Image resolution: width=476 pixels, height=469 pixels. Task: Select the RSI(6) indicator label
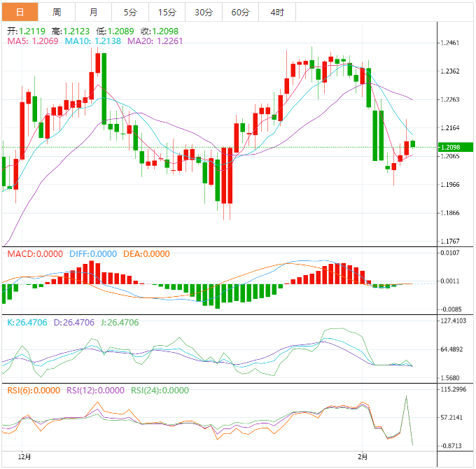click(33, 391)
